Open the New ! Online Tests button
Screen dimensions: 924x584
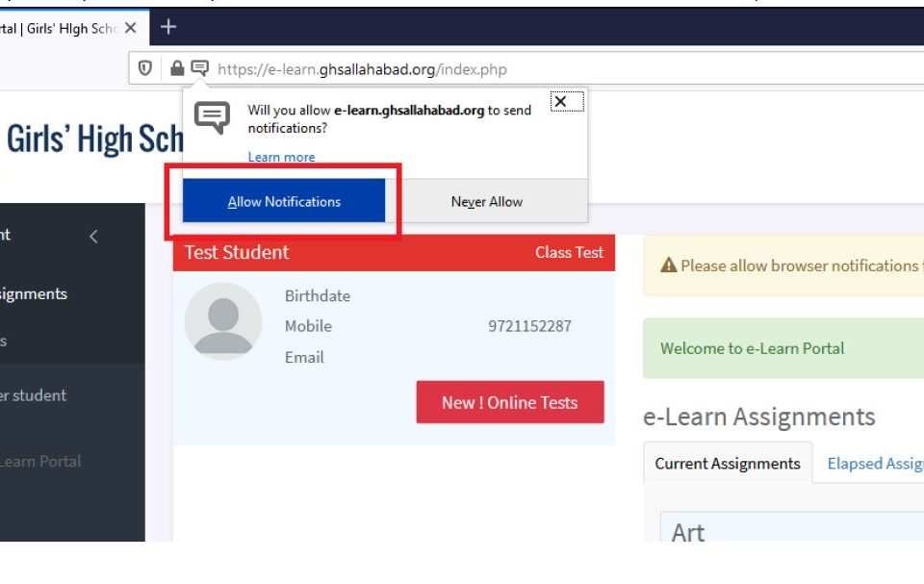[x=510, y=402]
